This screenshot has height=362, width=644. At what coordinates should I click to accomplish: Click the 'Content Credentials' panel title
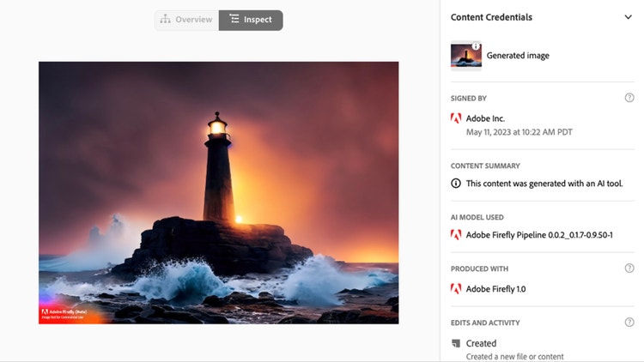(x=491, y=17)
